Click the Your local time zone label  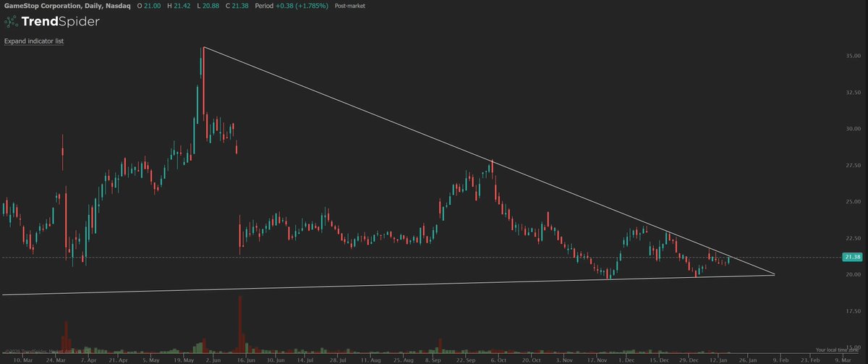coord(836,350)
